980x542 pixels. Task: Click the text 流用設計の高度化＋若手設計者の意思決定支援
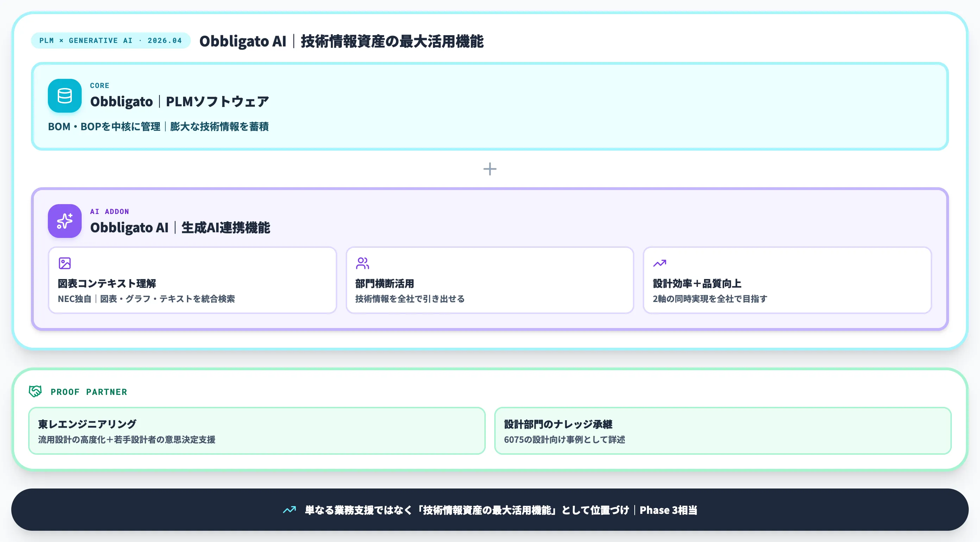[127, 440]
